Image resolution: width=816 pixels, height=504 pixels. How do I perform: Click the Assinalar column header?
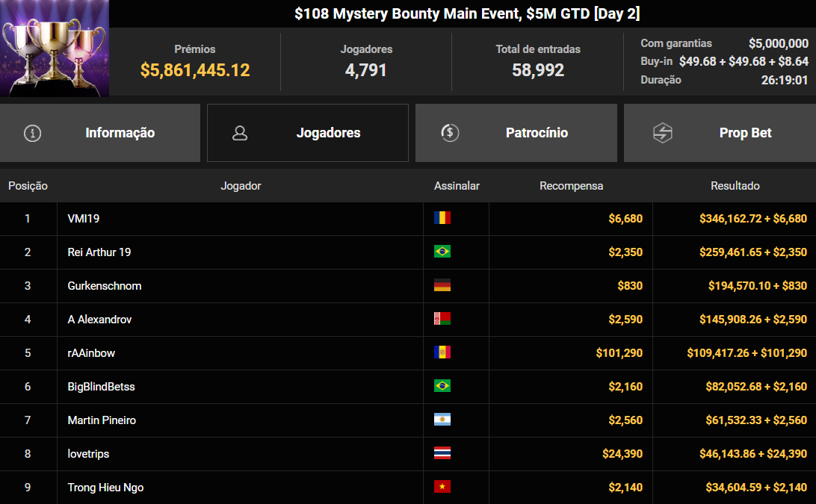(457, 186)
